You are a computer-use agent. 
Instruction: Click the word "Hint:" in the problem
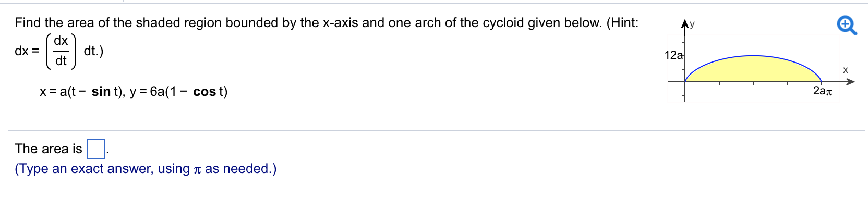[622, 23]
